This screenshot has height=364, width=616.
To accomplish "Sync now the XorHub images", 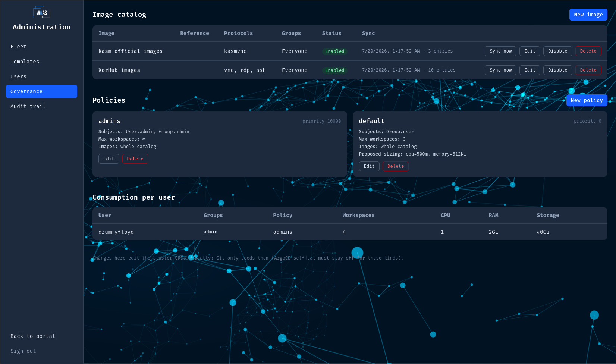I will pyautogui.click(x=500, y=70).
